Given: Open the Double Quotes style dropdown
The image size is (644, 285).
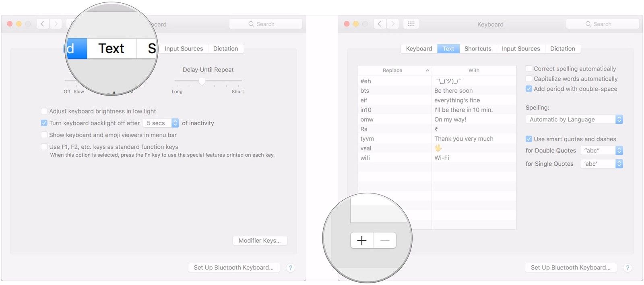Looking at the screenshot, I should click(601, 150).
